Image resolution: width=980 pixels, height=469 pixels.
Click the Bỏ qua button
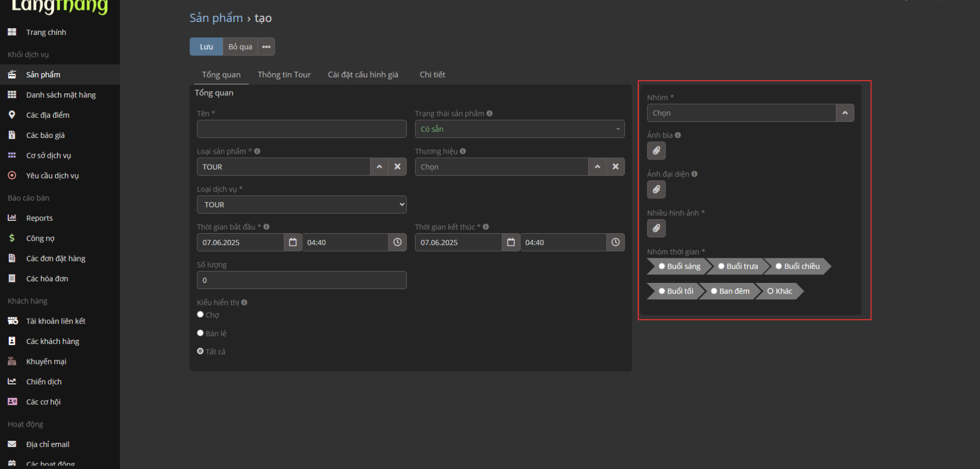[240, 47]
